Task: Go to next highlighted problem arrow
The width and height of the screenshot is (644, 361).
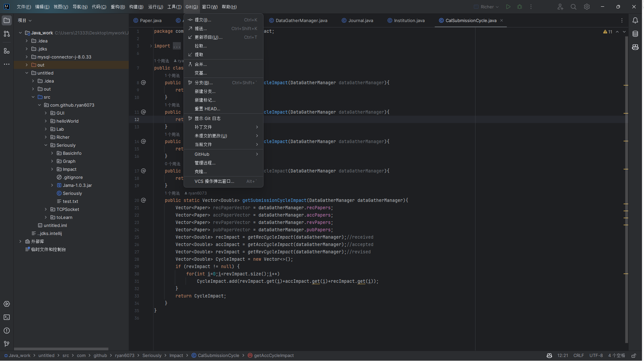Action: (x=624, y=32)
